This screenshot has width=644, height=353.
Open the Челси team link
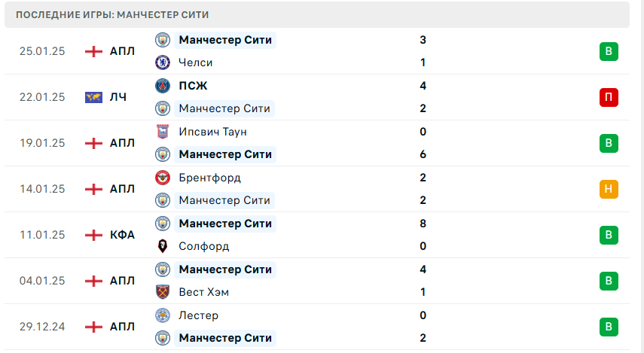click(196, 62)
